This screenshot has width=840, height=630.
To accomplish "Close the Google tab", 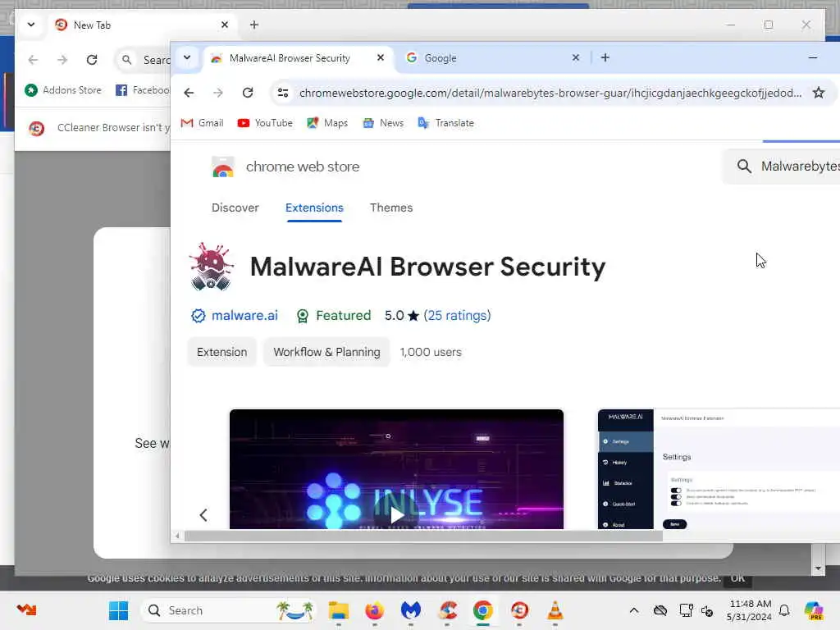I will (575, 57).
